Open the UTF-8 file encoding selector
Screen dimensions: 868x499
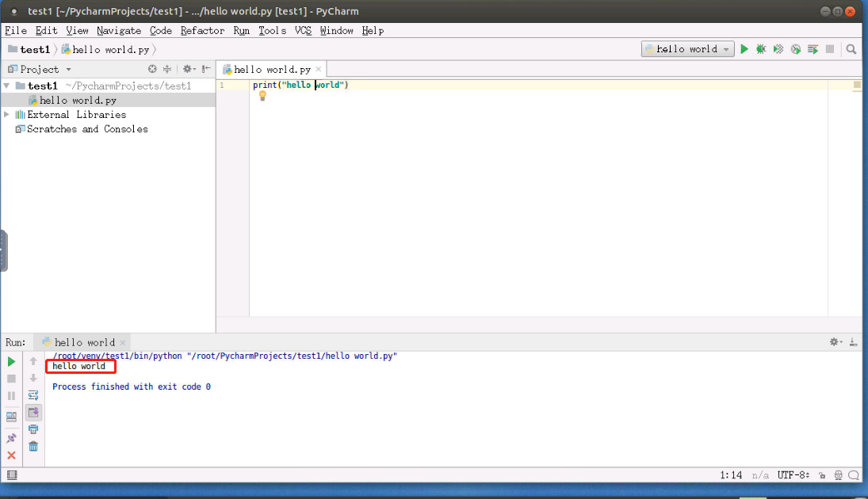793,475
